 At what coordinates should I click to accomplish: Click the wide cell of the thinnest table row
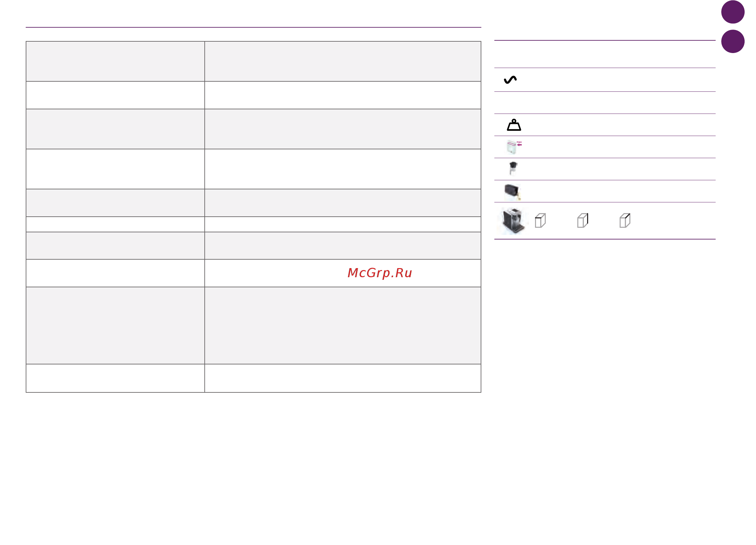(343, 224)
